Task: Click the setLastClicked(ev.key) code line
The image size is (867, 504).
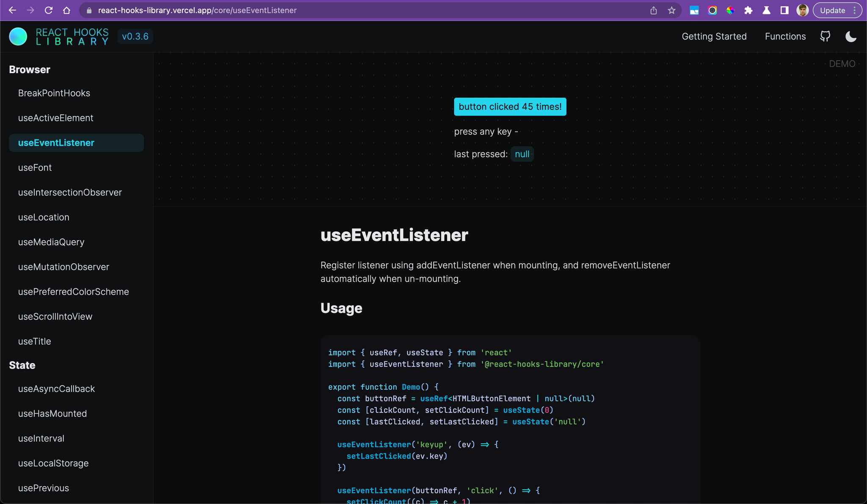Action: pos(397,456)
